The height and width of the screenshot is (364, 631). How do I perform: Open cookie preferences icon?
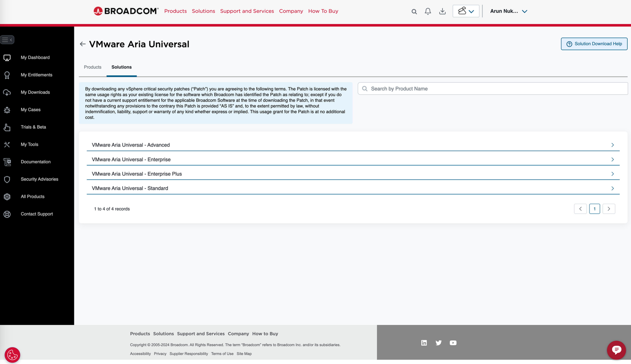point(12,355)
